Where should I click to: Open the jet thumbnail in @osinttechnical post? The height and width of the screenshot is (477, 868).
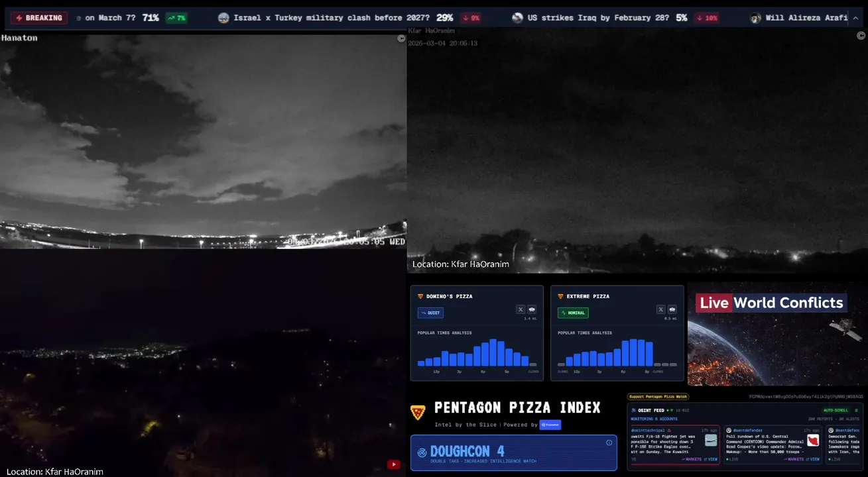[711, 440]
